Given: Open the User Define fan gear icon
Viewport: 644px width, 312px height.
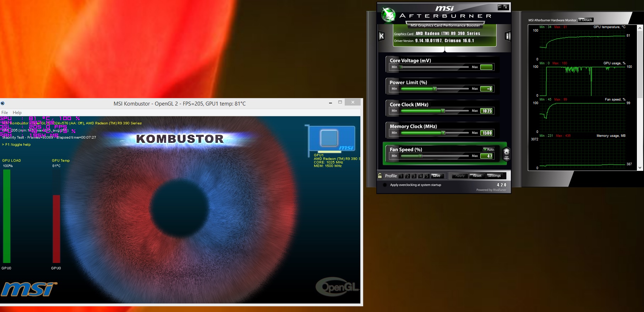Looking at the screenshot, I should point(506,154).
